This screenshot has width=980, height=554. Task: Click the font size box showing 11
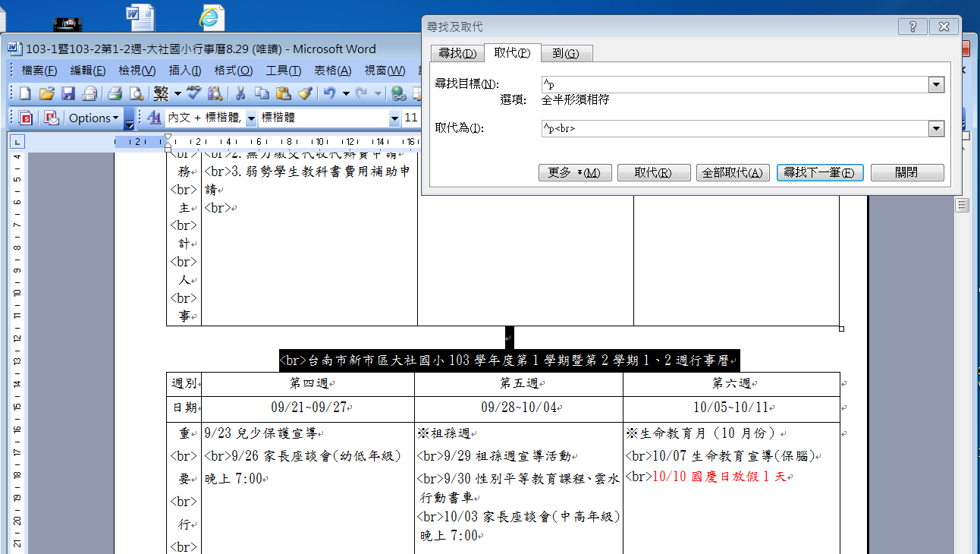click(x=410, y=118)
